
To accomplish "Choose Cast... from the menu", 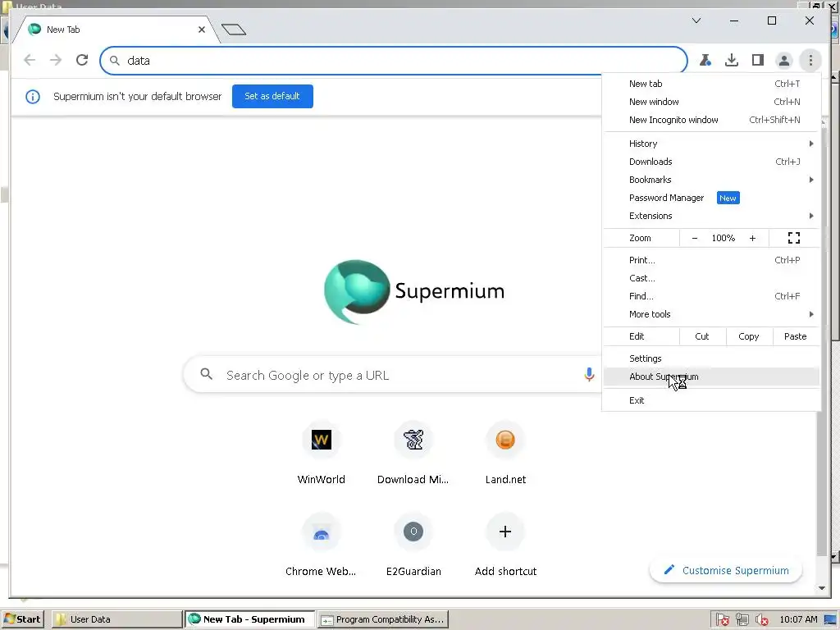I will pyautogui.click(x=711, y=279).
